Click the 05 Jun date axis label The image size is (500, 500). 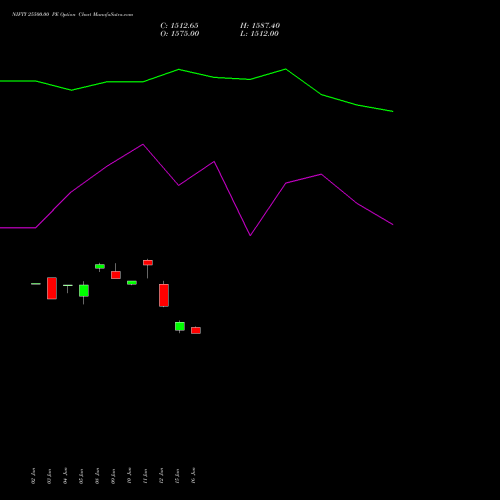click(x=81, y=476)
